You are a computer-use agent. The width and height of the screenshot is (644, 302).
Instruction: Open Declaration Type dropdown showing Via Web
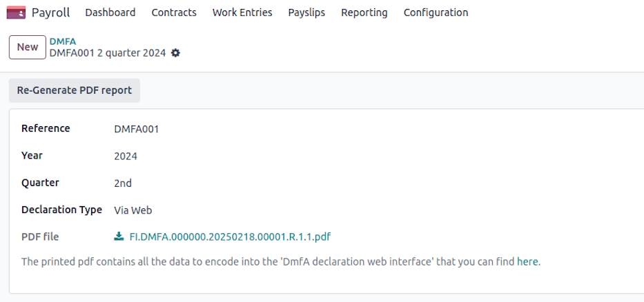point(133,210)
